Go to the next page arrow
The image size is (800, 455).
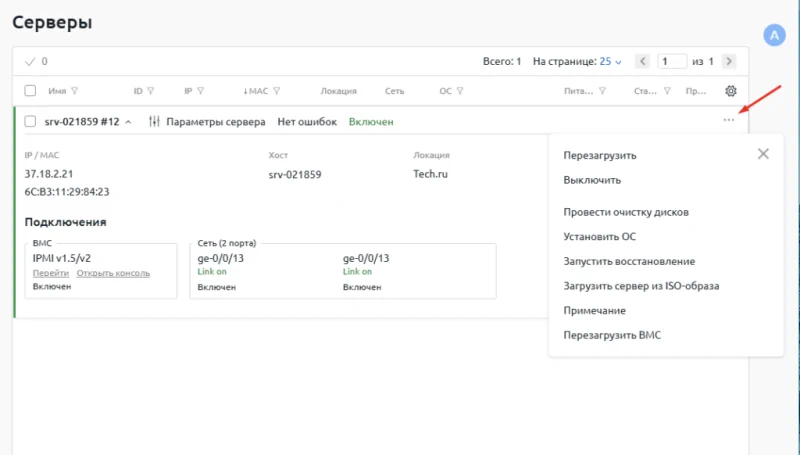pos(729,61)
